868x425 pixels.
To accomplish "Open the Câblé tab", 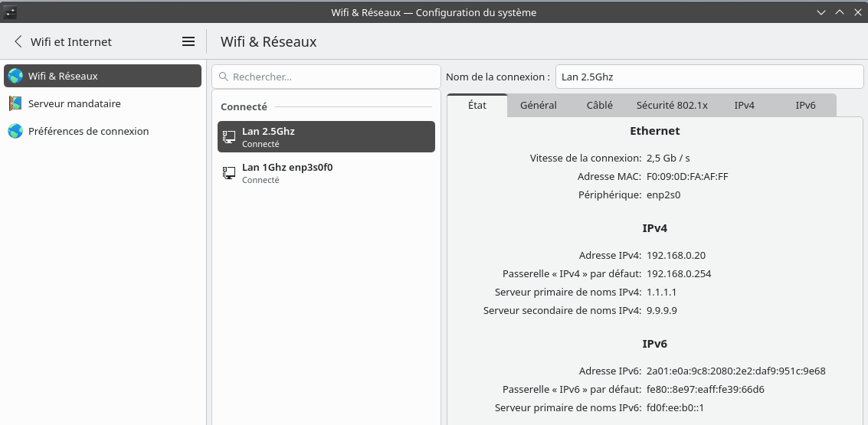I will [x=599, y=105].
